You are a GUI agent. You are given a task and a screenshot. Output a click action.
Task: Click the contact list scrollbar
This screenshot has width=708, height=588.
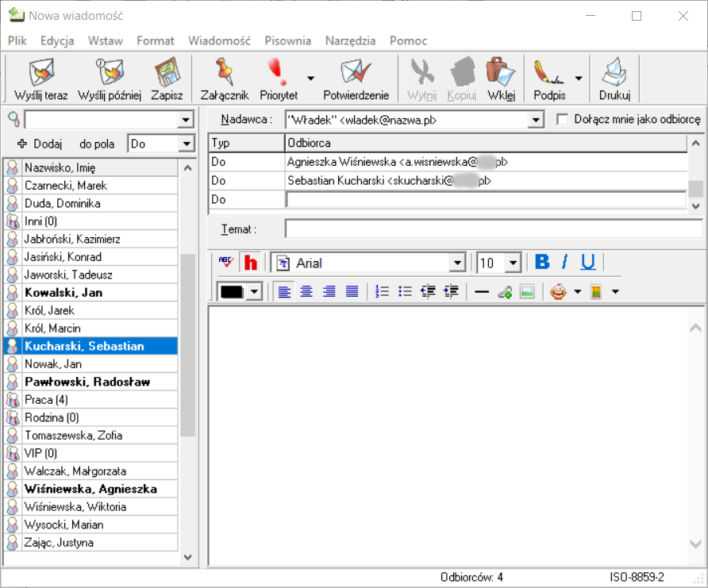point(188,344)
